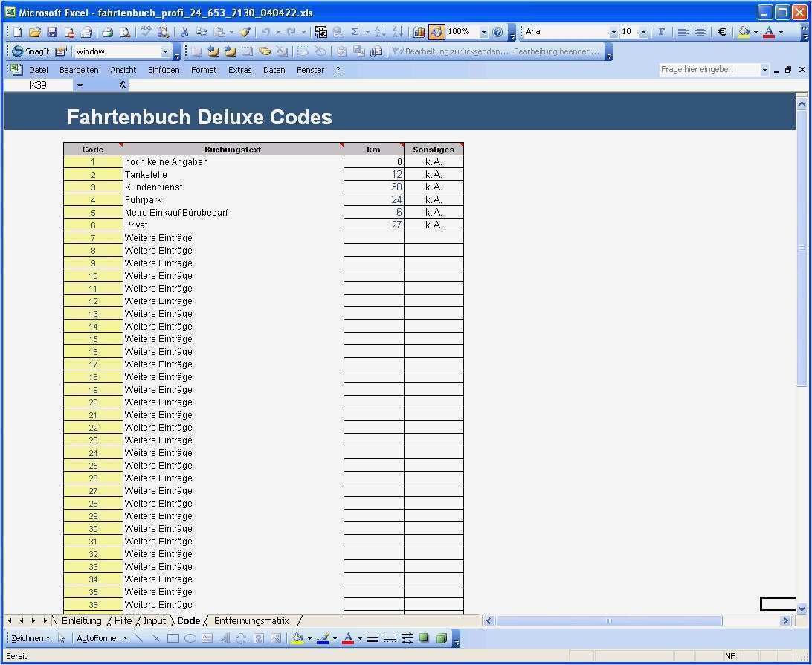This screenshot has height=665, width=812.
Task: Click the Format Painter icon
Action: point(245,31)
